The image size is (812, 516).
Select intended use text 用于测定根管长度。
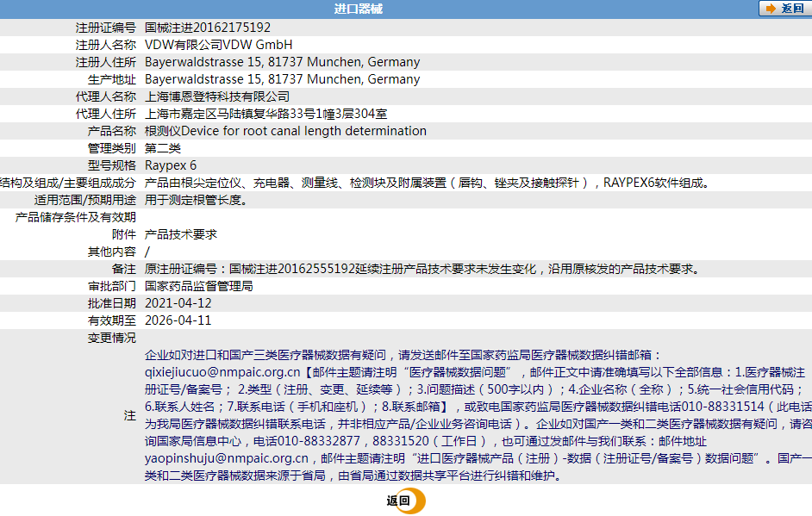[197, 200]
